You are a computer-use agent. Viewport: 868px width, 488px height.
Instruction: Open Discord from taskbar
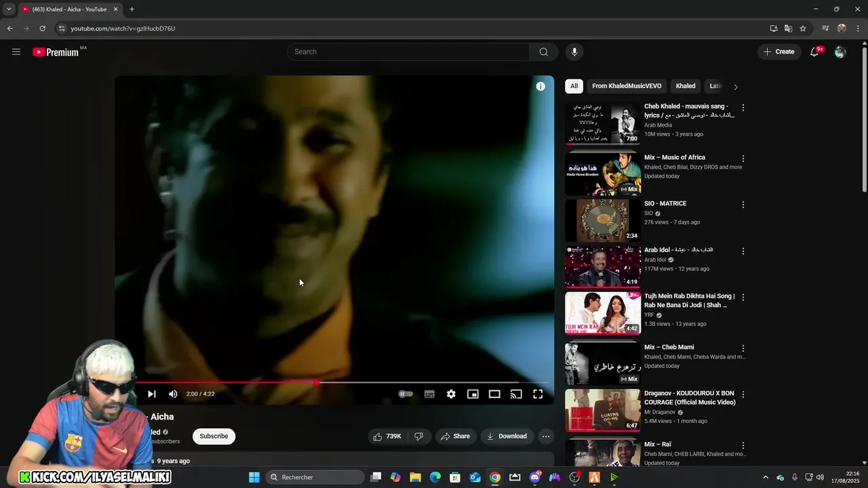[535, 477]
